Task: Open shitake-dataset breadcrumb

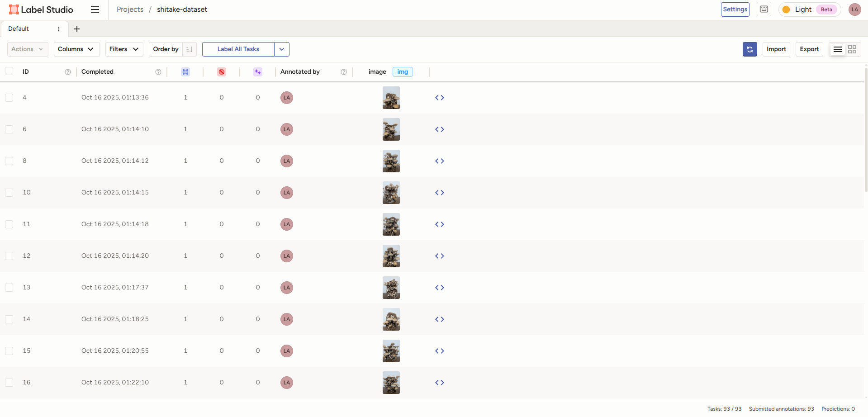Action: 182,9
